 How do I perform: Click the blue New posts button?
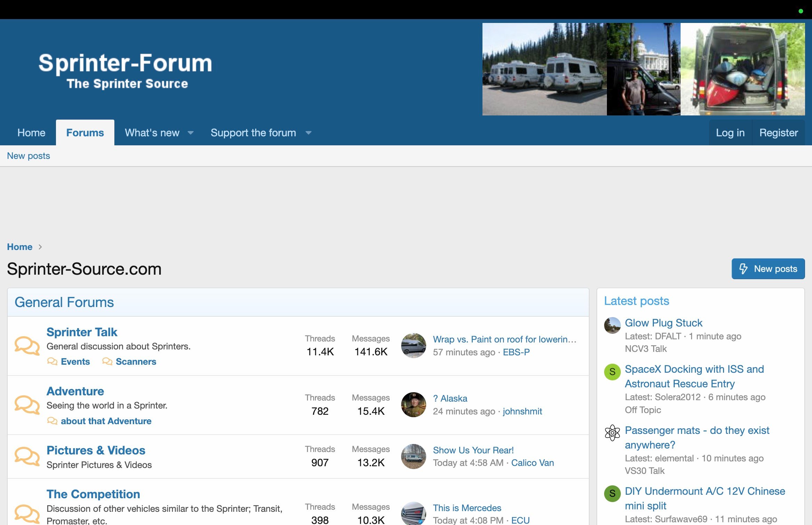pos(768,269)
